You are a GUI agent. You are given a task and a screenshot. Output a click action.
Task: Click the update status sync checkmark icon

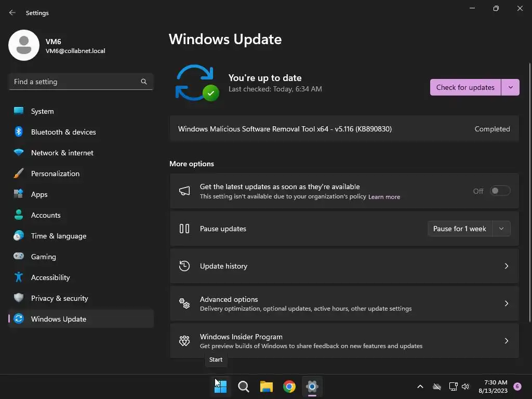[197, 83]
